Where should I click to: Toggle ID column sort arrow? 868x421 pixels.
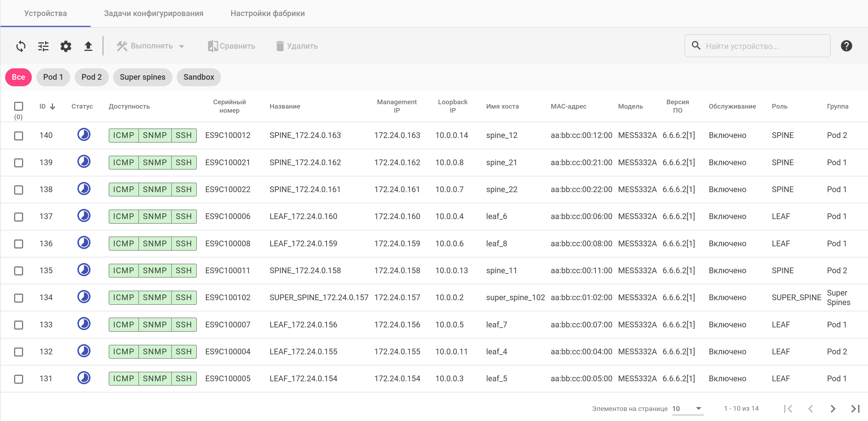[52, 107]
